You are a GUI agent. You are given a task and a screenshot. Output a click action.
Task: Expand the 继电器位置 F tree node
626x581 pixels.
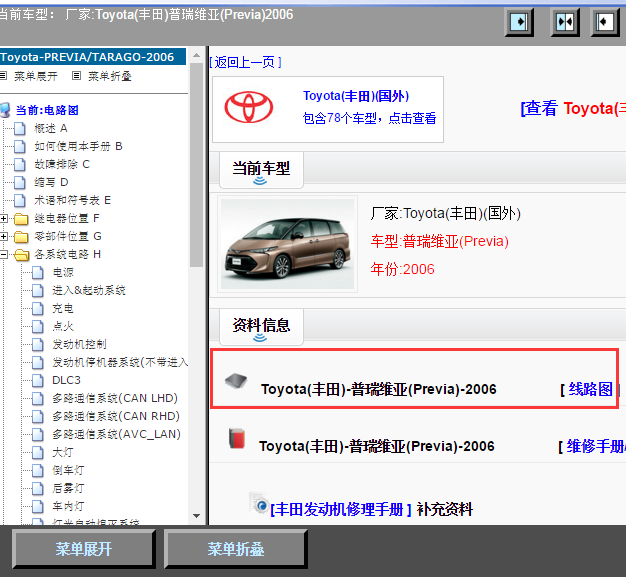[4, 218]
